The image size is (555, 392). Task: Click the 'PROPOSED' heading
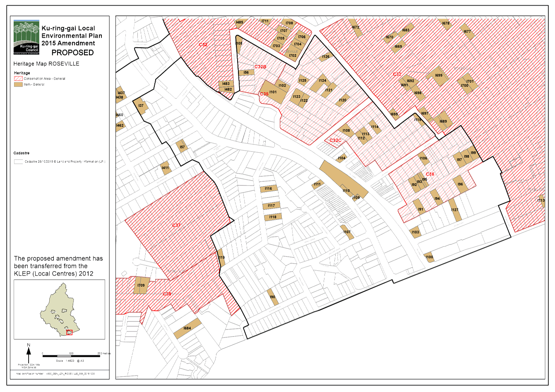(72, 53)
